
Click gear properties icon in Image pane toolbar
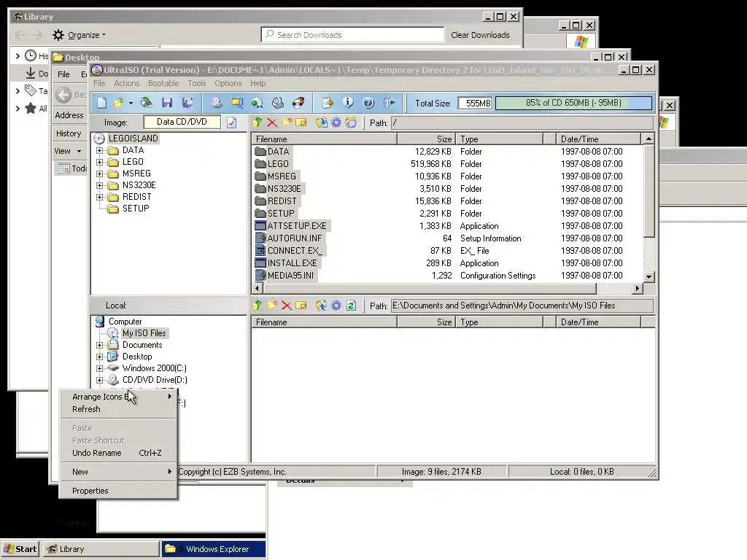(336, 122)
